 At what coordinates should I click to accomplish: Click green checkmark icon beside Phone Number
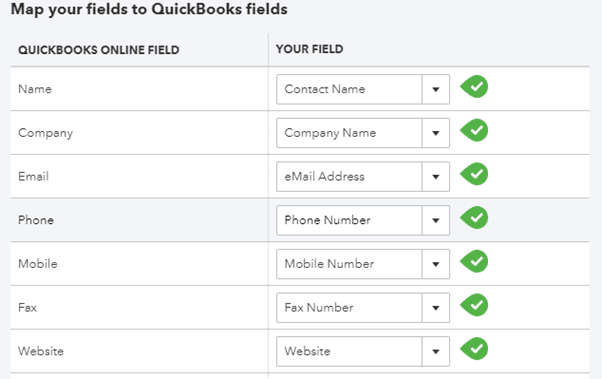coord(474,218)
